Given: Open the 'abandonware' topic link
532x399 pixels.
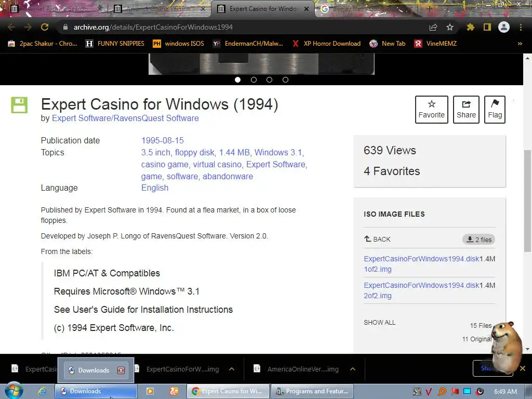Looking at the screenshot, I should 228,176.
